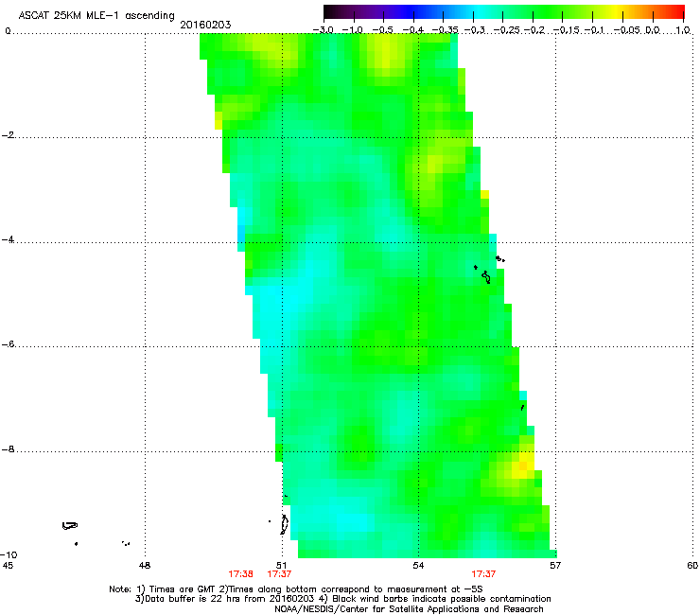Click the latitude label -10
Viewport: 700px width, 615px height.
[9, 554]
